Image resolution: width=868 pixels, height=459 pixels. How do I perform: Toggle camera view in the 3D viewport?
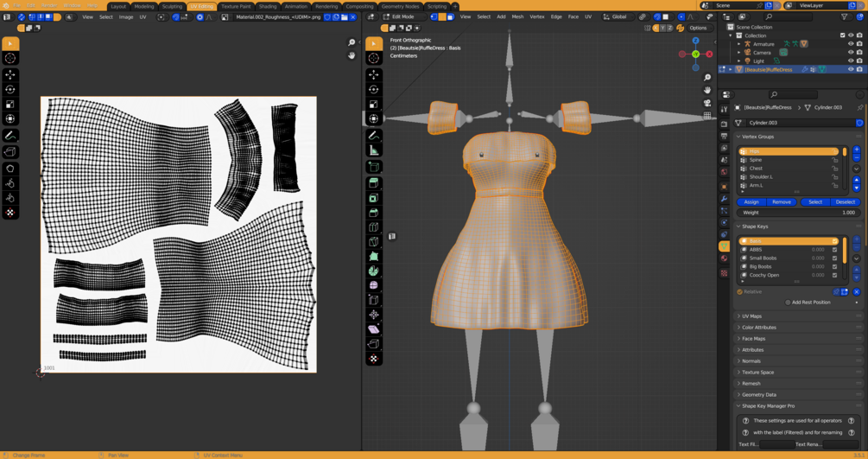(707, 102)
